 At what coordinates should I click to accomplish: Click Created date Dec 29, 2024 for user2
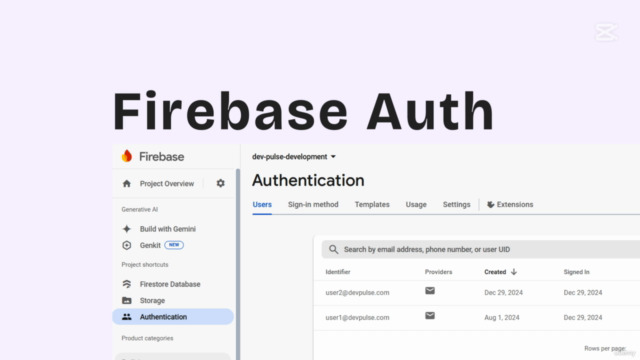point(503,293)
